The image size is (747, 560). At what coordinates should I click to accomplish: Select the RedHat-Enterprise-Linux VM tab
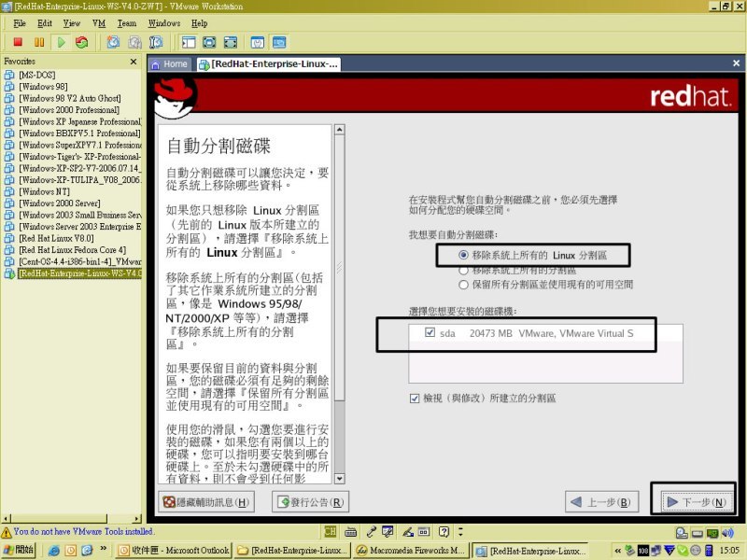269,64
